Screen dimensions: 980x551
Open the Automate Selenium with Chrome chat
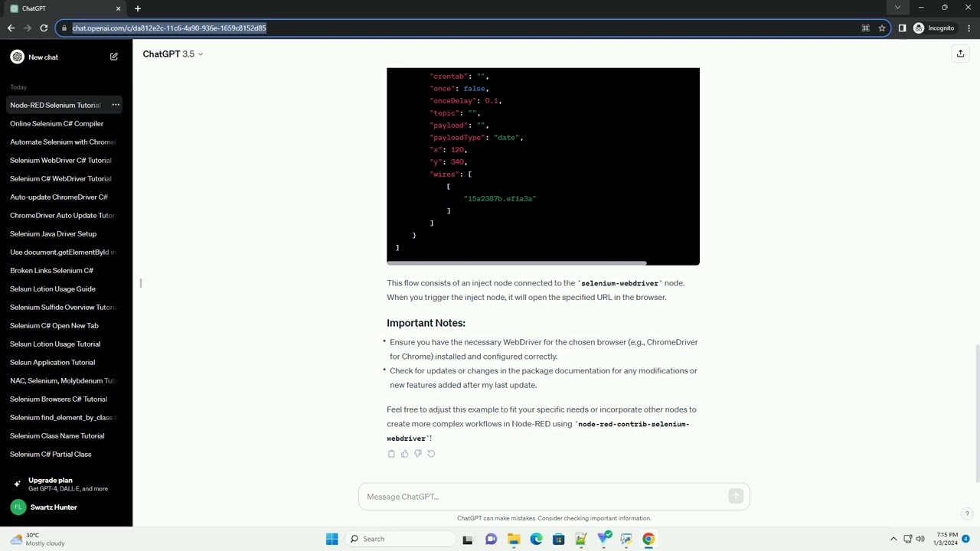(64, 142)
